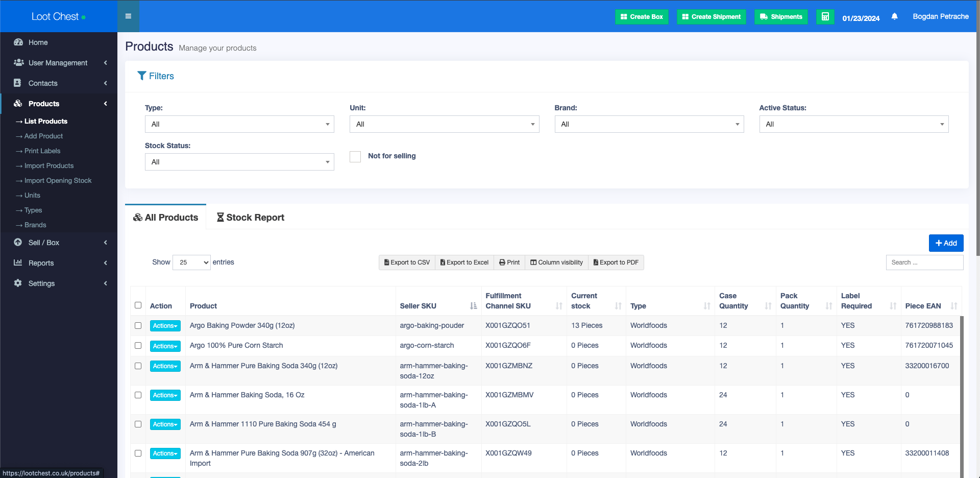The height and width of the screenshot is (478, 980).
Task: Check Arm & Hammer 907g American Import row
Action: pos(138,453)
